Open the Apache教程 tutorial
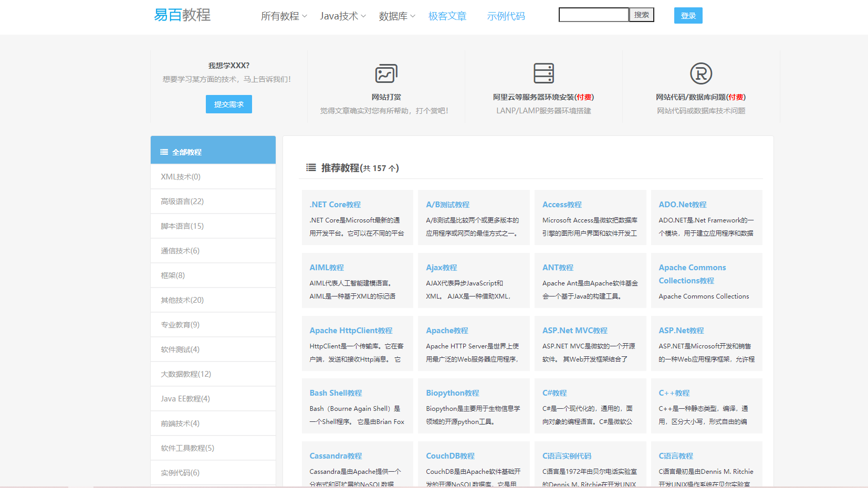The image size is (868, 488). click(x=447, y=331)
